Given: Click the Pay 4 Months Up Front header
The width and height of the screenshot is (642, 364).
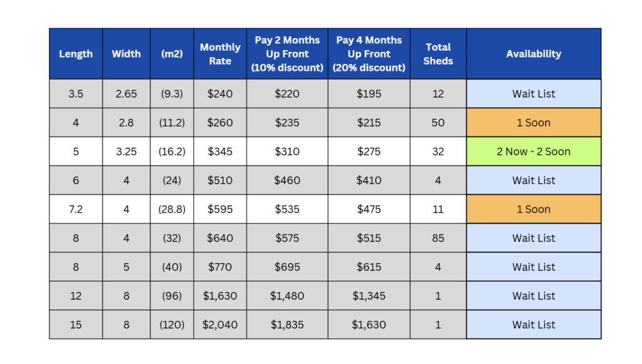Looking at the screenshot, I should [x=369, y=54].
